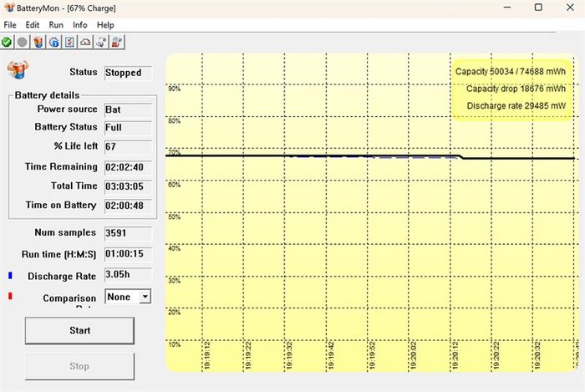This screenshot has height=392, width=585.
Task: Click the blue Discharge Rate color marker
Action: click(x=10, y=276)
